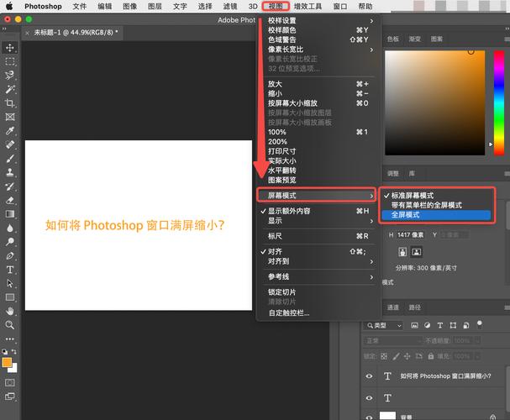This screenshot has width=510, height=420.
Task: Open the 文件 menu
Action: 80,6
